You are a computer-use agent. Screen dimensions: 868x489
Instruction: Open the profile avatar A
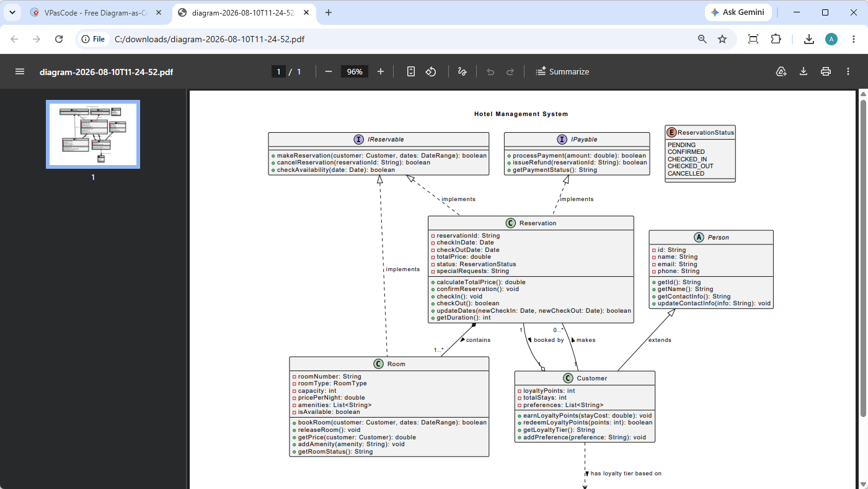(831, 39)
